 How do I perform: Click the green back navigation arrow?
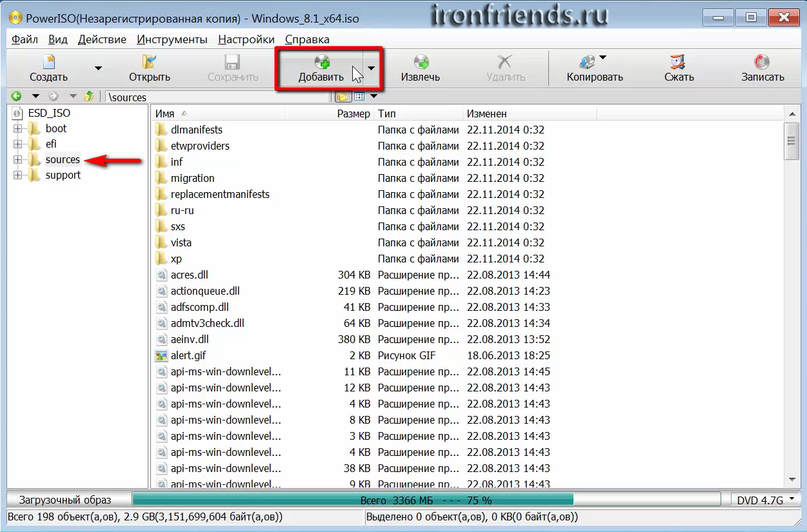click(x=16, y=97)
